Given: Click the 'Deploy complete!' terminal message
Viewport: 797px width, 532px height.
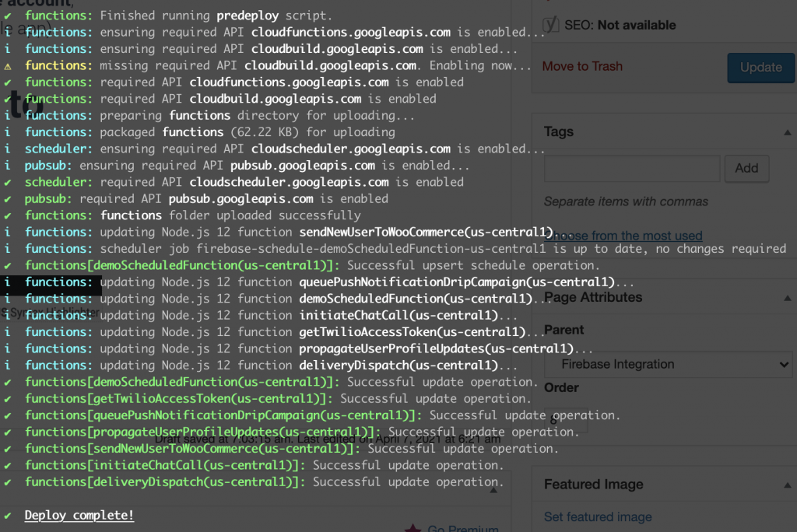Looking at the screenshot, I should 79,515.
